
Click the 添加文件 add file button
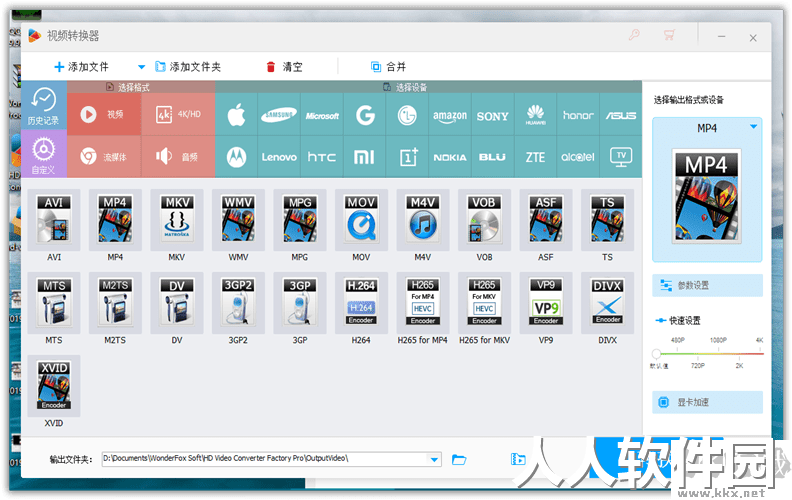(81, 67)
